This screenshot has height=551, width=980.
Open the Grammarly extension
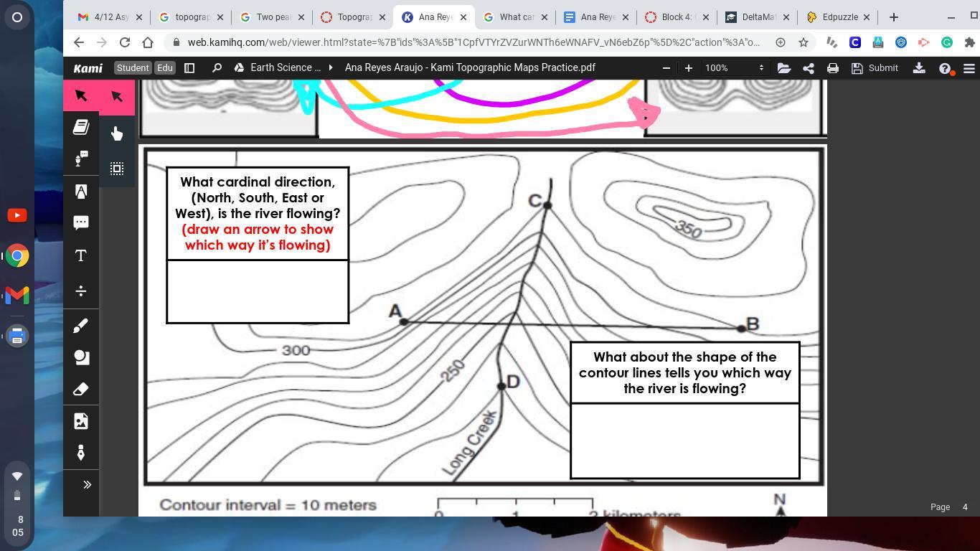point(947,42)
